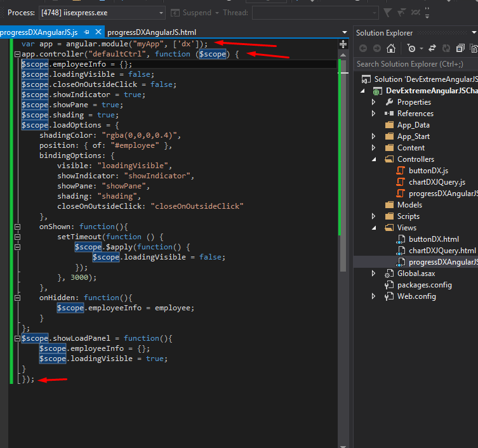The height and width of the screenshot is (448, 478).
Task: Click the crossed-out link icon in debug toolbar
Action: point(415,13)
